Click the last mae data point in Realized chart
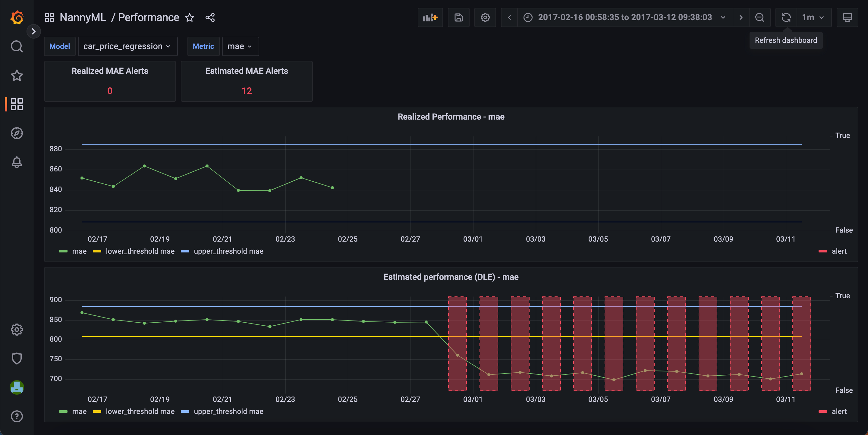Viewport: 868px width, 435px height. [332, 188]
